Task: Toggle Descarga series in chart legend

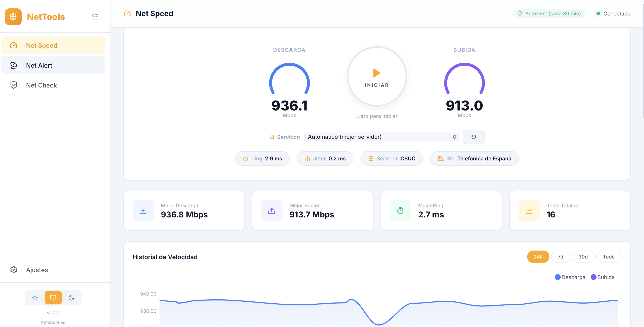Action: 570,277
